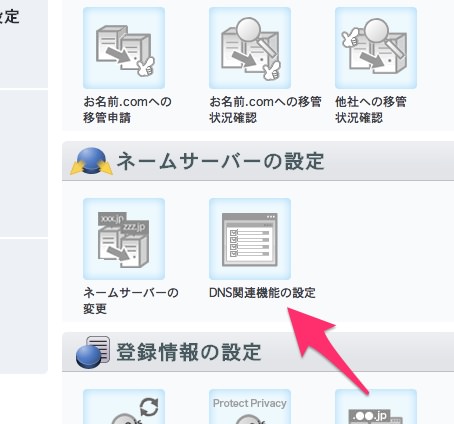Open the 他社への移管状況確認 text link
This screenshot has height=424, width=454.
point(371,110)
